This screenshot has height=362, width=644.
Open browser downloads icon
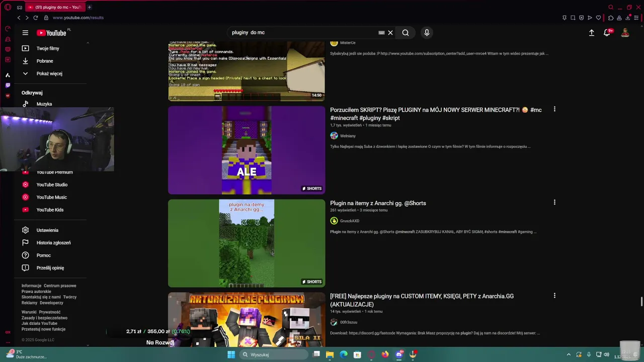628,18
